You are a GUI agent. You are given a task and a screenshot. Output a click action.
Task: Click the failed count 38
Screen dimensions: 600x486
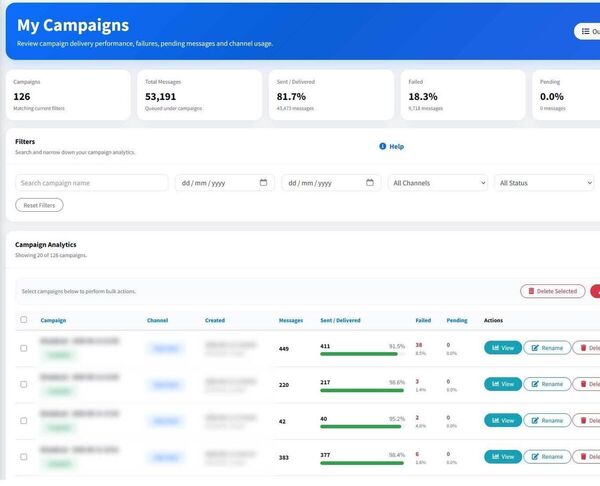click(419, 345)
